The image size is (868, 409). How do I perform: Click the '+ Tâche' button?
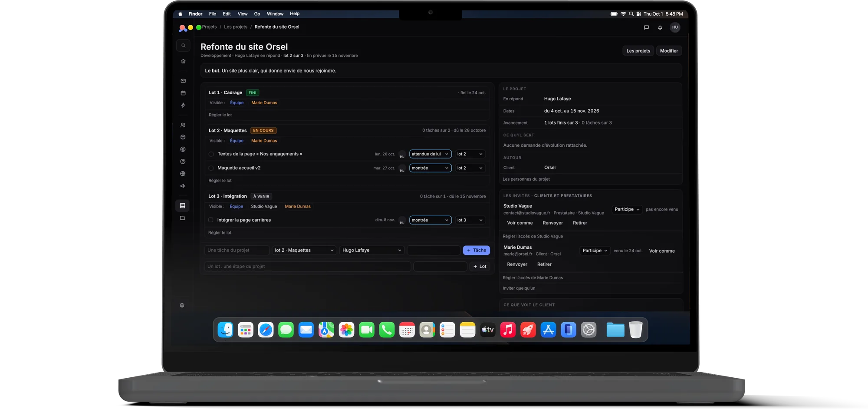pos(477,250)
